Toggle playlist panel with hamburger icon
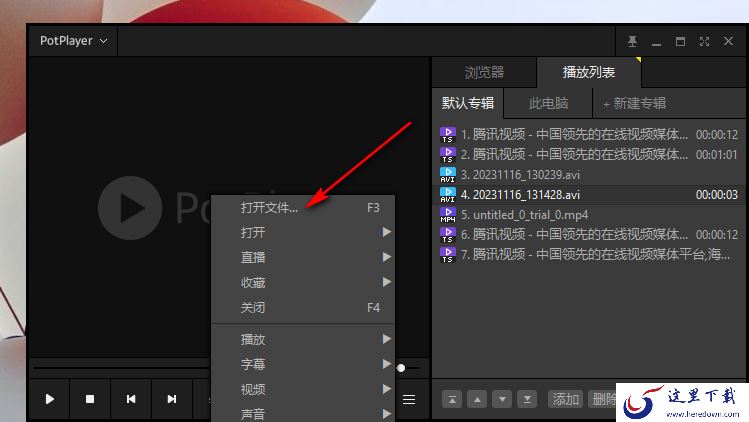Viewport: 749px width, 422px height. coord(409,399)
